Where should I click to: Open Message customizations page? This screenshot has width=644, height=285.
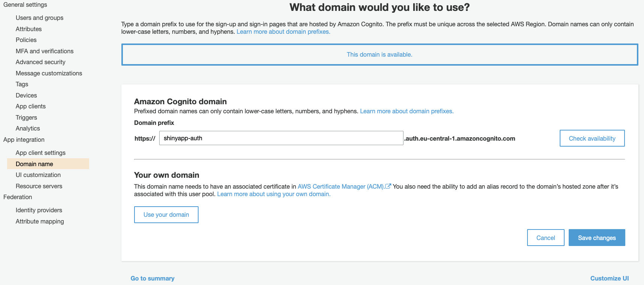click(x=49, y=73)
